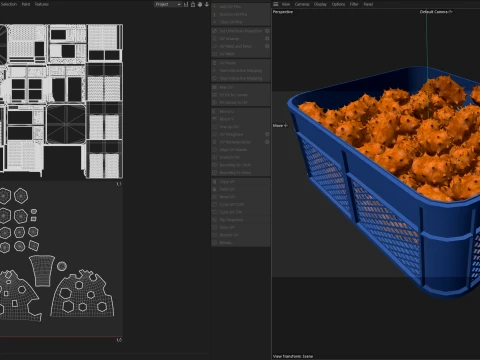Select the trapezoid-shaped UV island
Image resolution: width=480 pixels, height=360 pixels.
coord(42,270)
